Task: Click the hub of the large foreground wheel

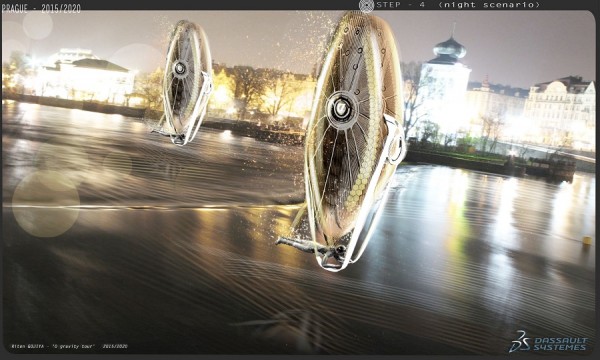Action: [x=341, y=109]
